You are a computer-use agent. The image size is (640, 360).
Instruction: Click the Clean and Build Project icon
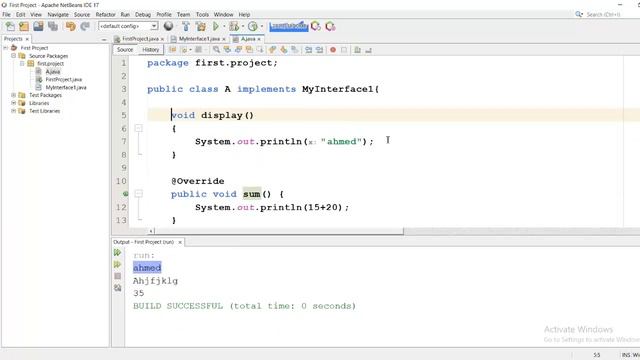(201, 27)
